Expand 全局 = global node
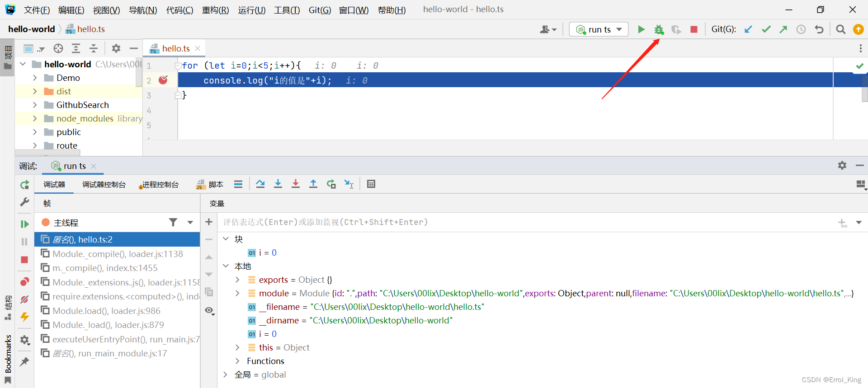 click(x=225, y=374)
